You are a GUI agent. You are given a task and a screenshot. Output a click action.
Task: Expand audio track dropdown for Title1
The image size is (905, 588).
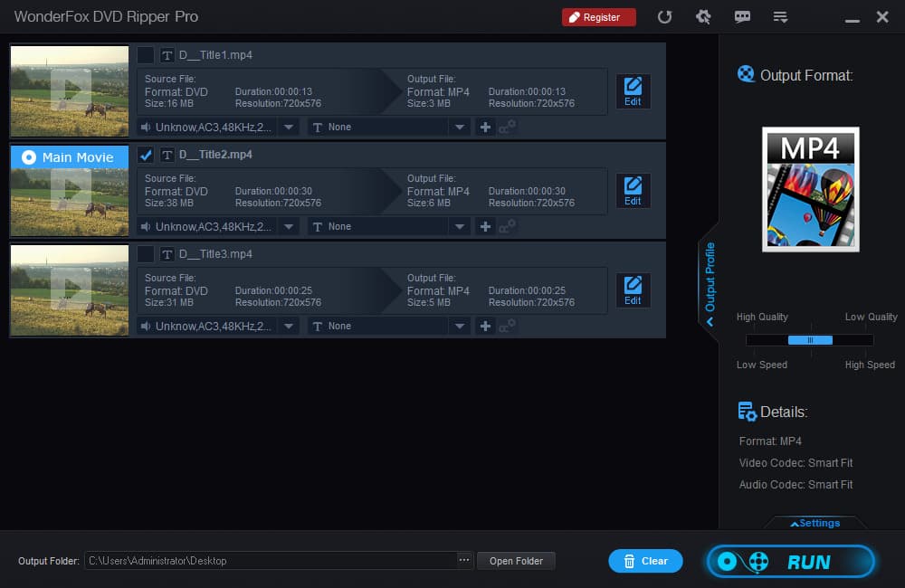(289, 127)
